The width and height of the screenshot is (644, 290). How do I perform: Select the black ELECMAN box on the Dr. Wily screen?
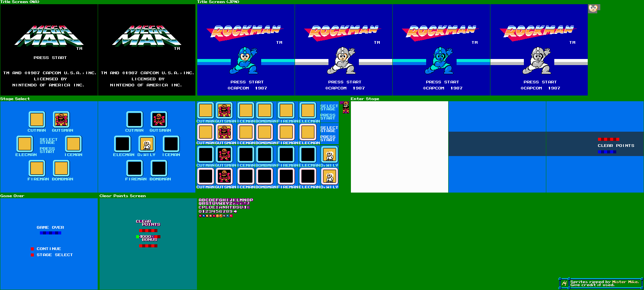pyautogui.click(x=122, y=144)
